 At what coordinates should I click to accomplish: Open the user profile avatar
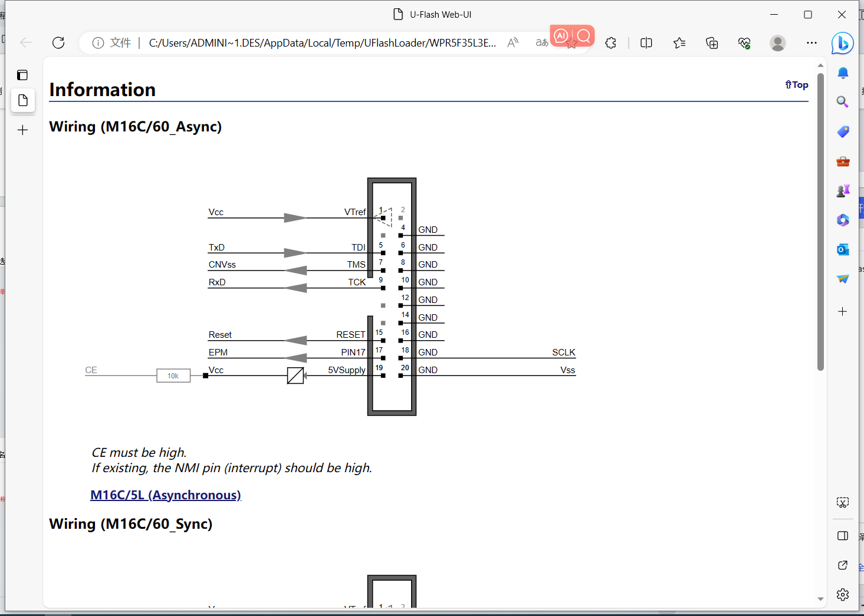778,42
